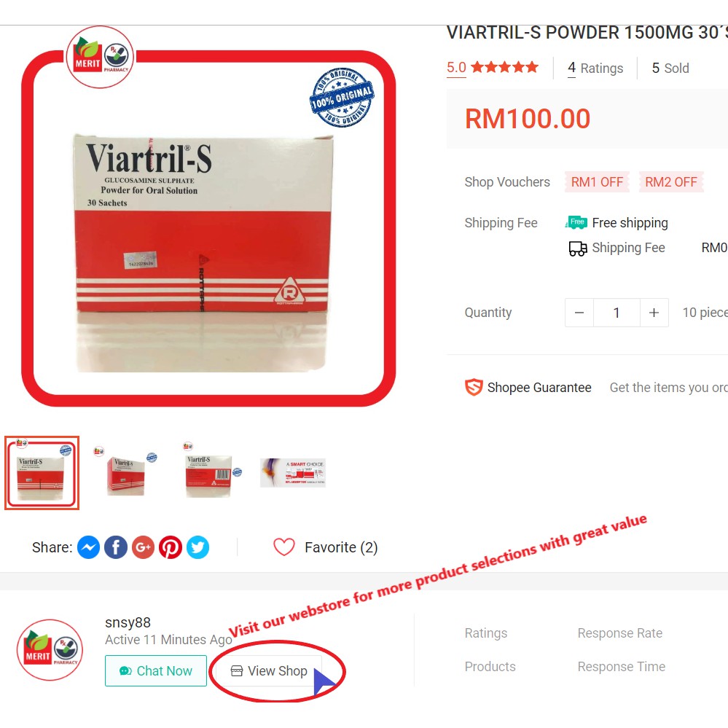Open the View Shop button
Viewport: 728px width, 728px height.
pyautogui.click(x=270, y=671)
